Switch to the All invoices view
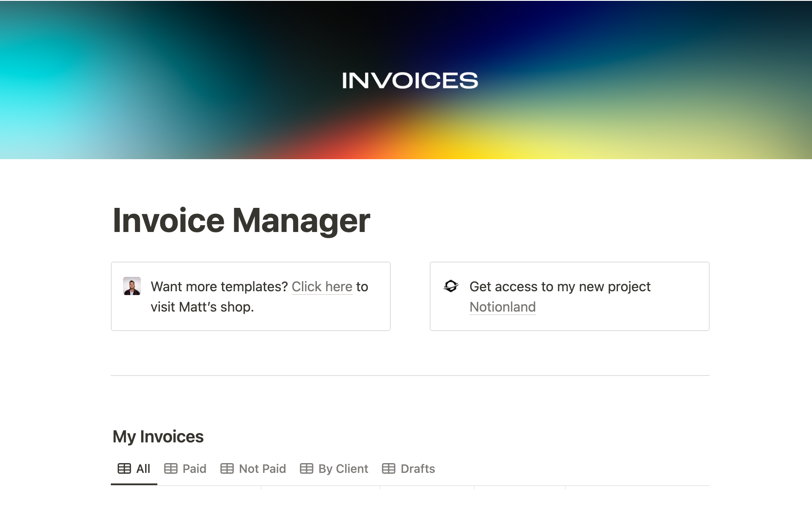The width and height of the screenshot is (812, 508). [x=143, y=469]
